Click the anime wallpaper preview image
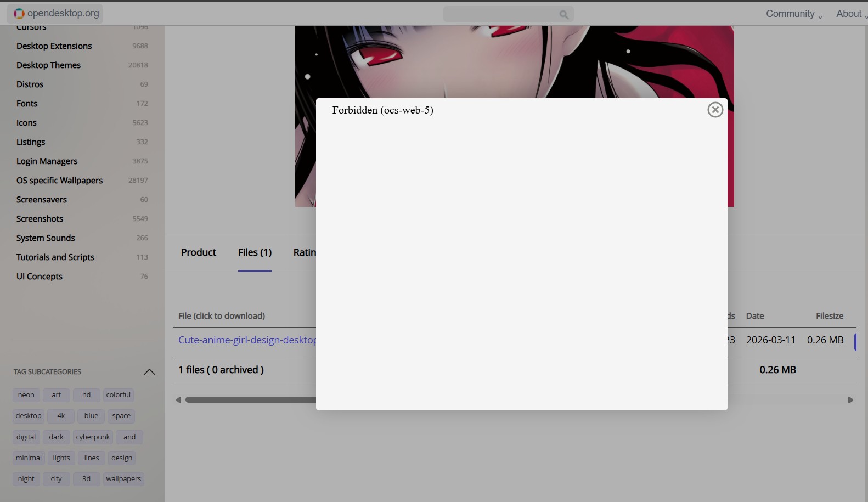Image resolution: width=868 pixels, height=502 pixels. pos(514,61)
